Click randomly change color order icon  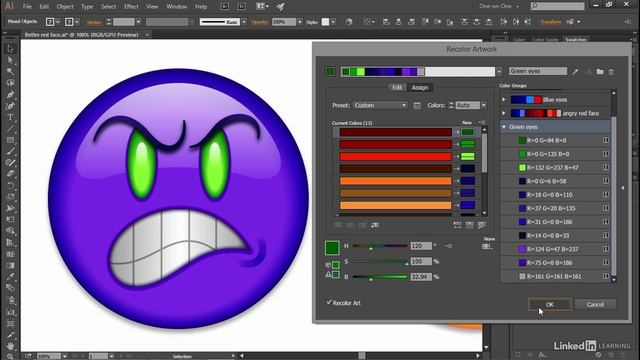[457, 225]
